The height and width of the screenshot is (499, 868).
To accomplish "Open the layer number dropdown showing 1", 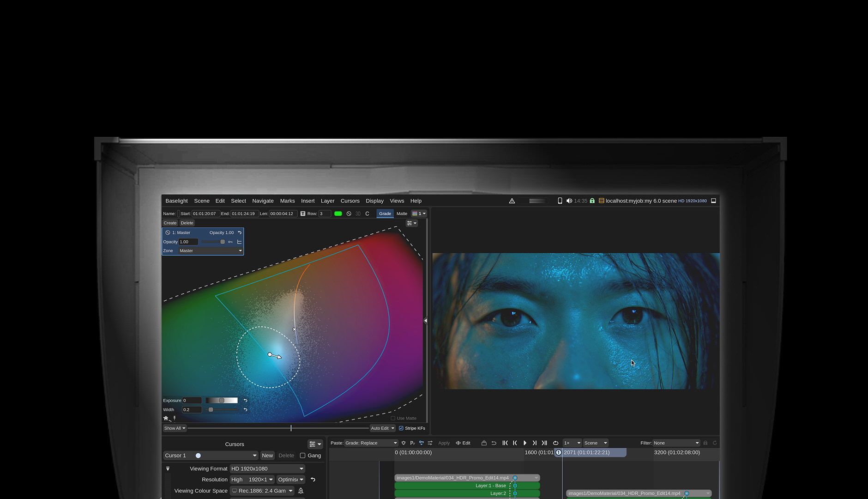I will coord(419,213).
